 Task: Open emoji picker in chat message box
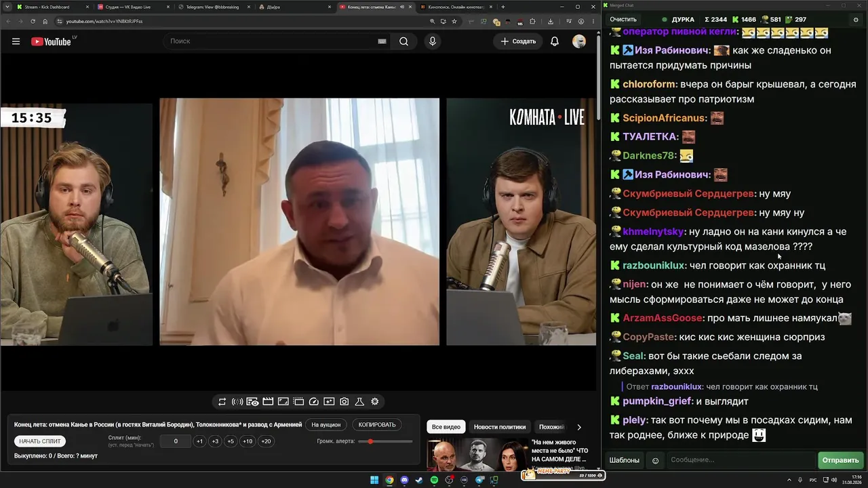coord(655,460)
